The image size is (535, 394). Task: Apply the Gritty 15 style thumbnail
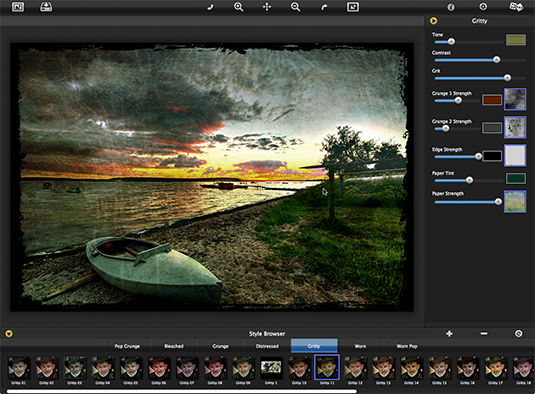[439, 368]
